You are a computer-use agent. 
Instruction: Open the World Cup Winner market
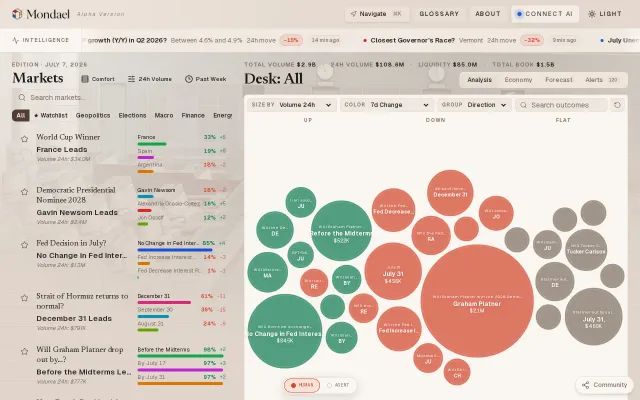(68, 137)
